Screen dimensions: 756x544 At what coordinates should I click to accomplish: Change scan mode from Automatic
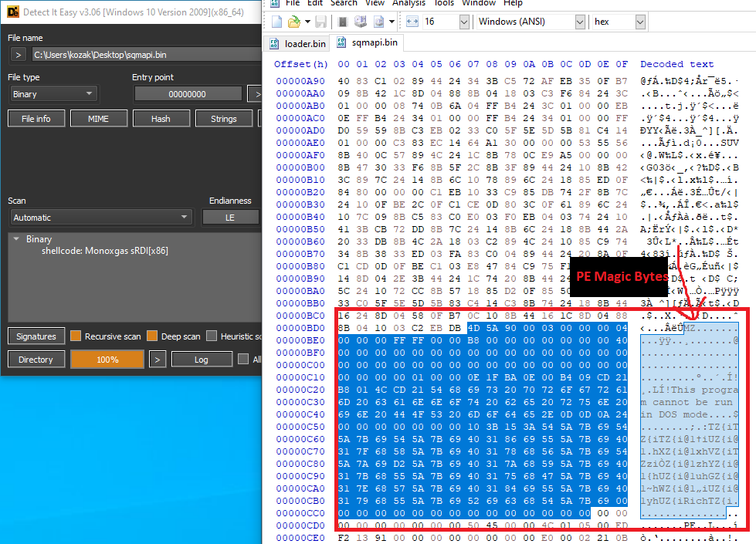click(100, 217)
